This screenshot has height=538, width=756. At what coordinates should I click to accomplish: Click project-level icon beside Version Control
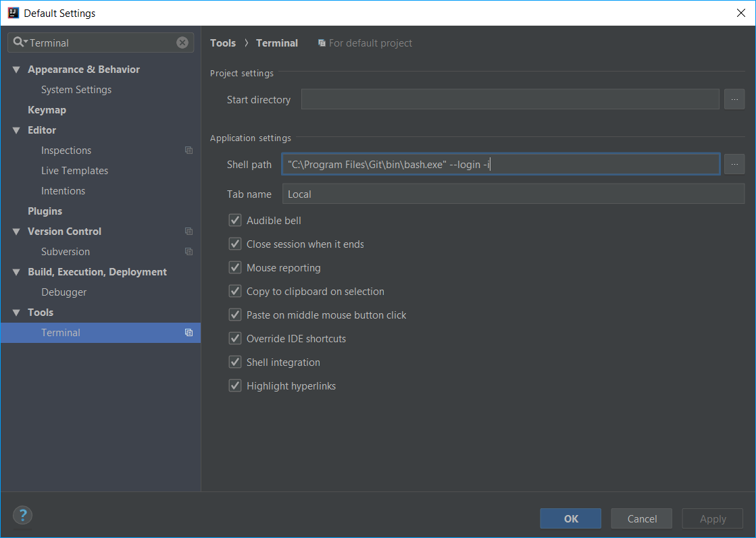click(x=188, y=232)
